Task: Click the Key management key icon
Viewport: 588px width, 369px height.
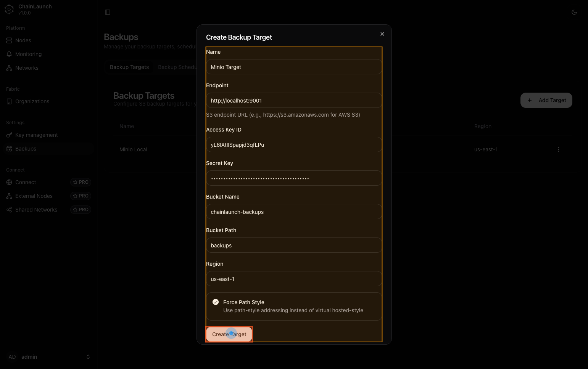Action: [x=9, y=135]
